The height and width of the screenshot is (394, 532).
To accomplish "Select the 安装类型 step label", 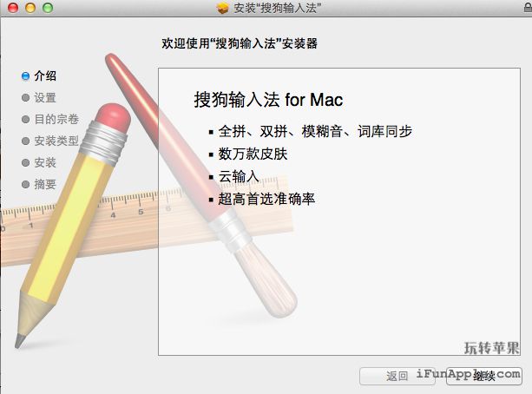I will [56, 141].
